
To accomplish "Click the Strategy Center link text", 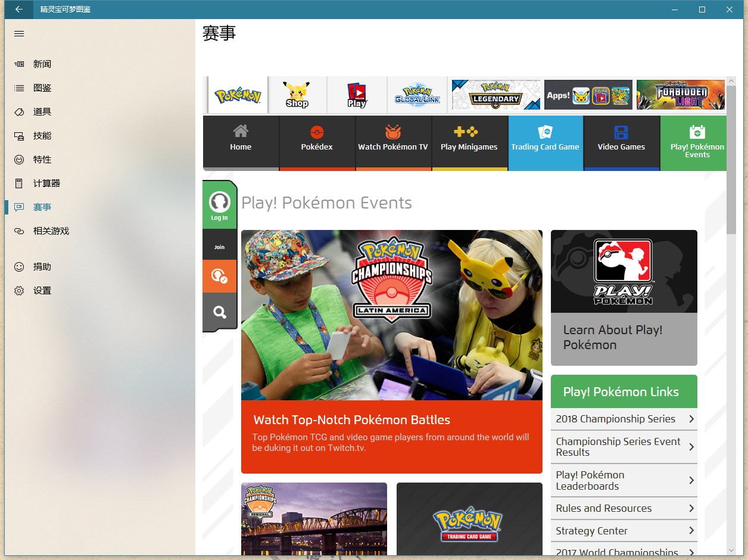I will click(592, 531).
